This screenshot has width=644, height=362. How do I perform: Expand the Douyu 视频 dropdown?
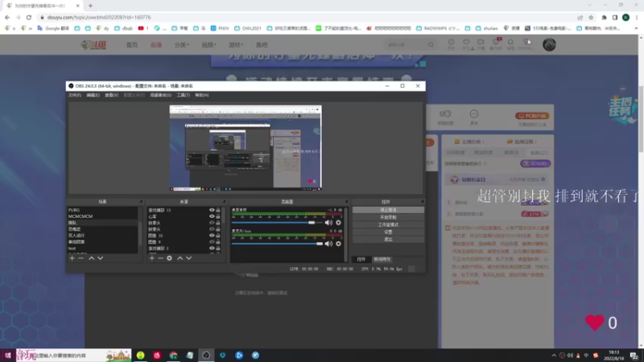click(208, 45)
